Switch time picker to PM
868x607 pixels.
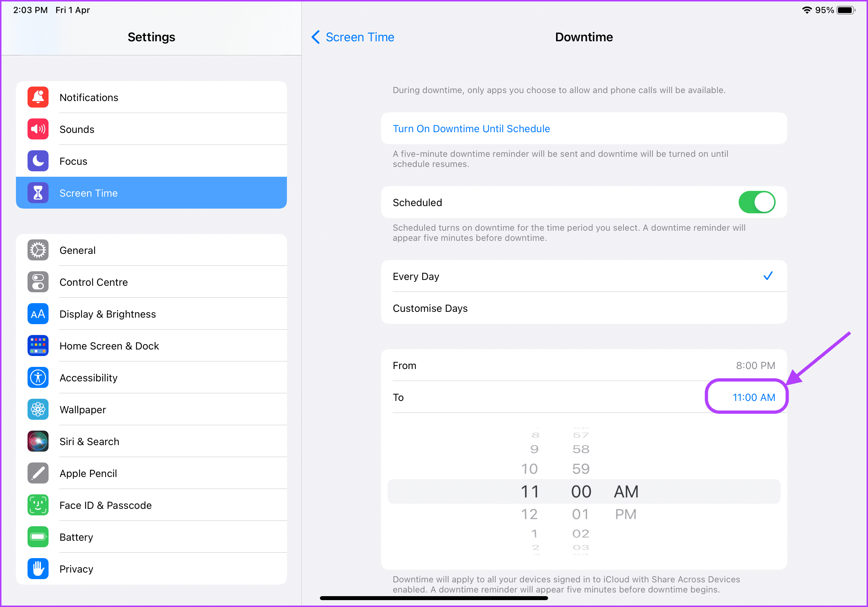[626, 514]
